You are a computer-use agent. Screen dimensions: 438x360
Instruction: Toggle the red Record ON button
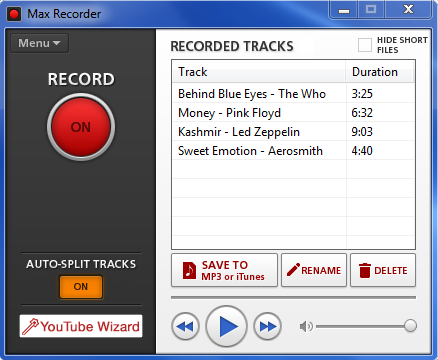coord(81,127)
